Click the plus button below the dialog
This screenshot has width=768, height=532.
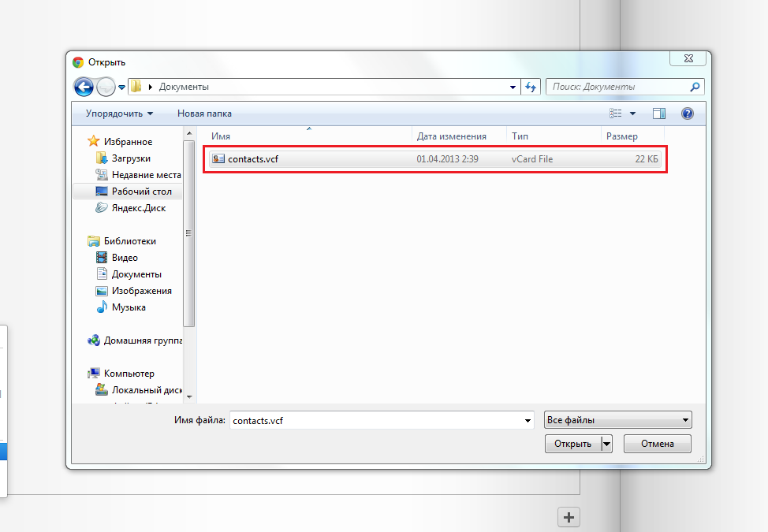click(x=569, y=517)
